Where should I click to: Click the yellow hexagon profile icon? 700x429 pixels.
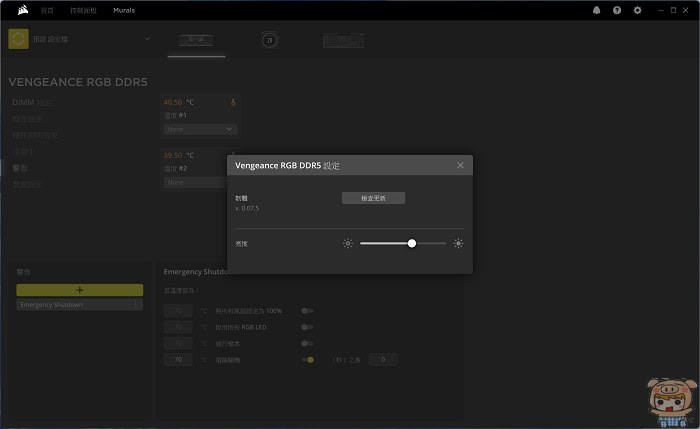coord(18,39)
